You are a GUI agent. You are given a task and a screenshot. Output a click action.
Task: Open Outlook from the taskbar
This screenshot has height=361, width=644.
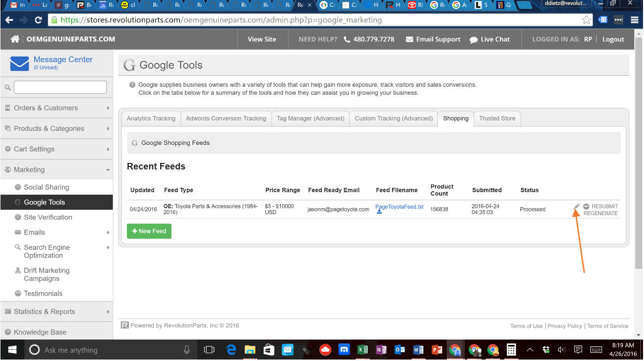pyautogui.click(x=400, y=350)
